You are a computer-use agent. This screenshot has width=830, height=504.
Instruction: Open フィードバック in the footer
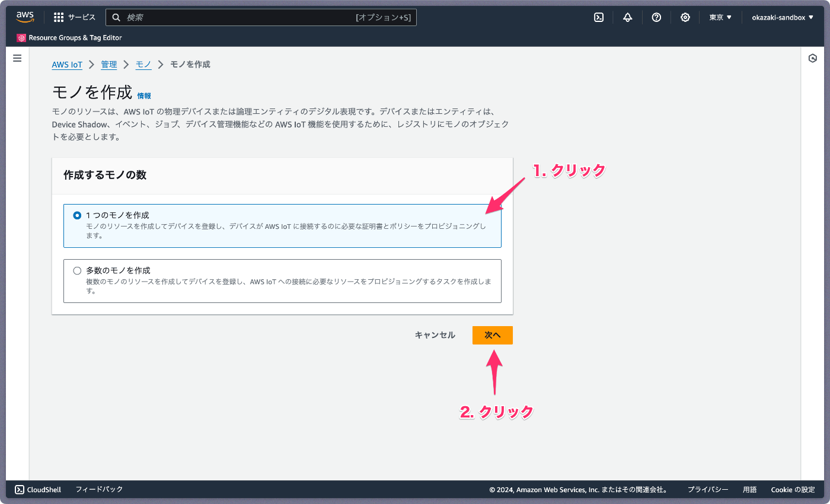(99, 489)
